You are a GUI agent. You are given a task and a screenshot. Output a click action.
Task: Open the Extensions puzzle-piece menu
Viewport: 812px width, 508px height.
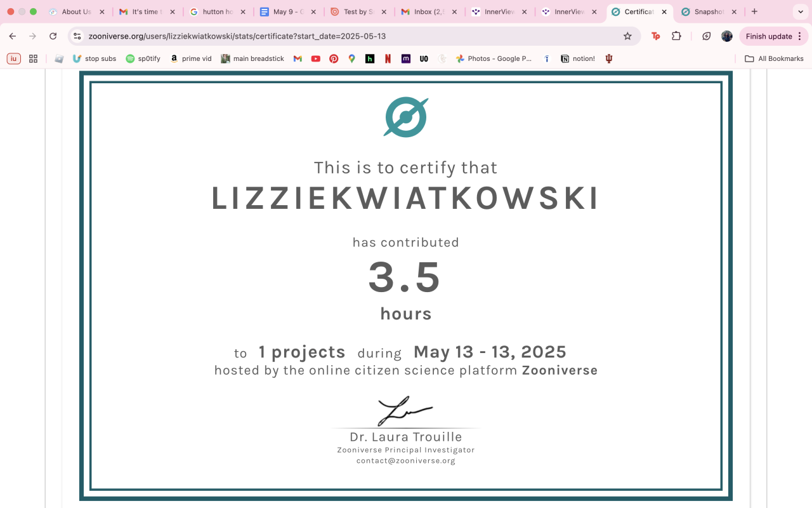tap(676, 36)
